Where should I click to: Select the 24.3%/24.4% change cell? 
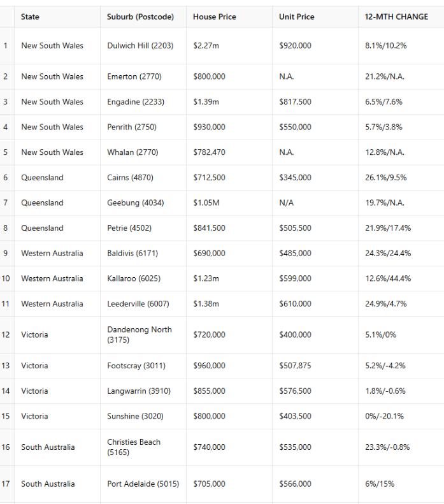388,253
